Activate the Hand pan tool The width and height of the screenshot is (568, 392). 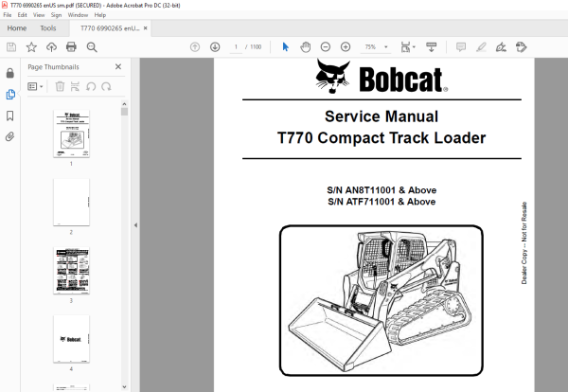coord(306,47)
